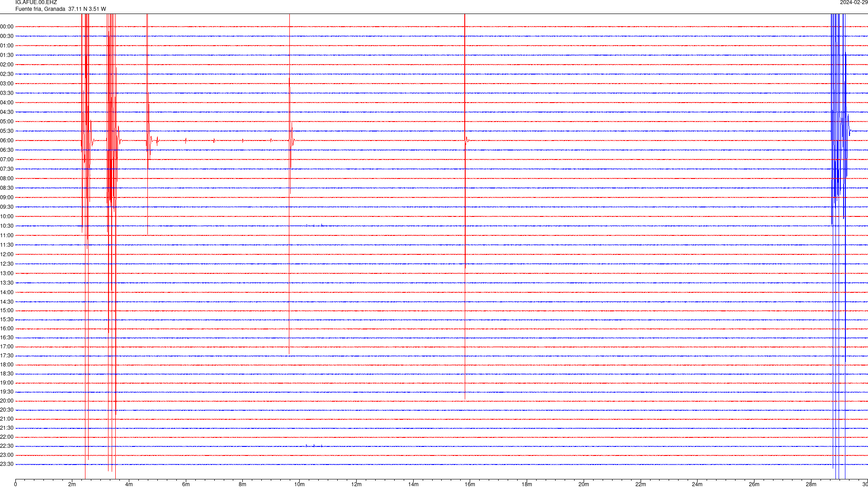This screenshot has height=488, width=868.
Task: Select the 02:00 time row label
Action: (x=7, y=65)
